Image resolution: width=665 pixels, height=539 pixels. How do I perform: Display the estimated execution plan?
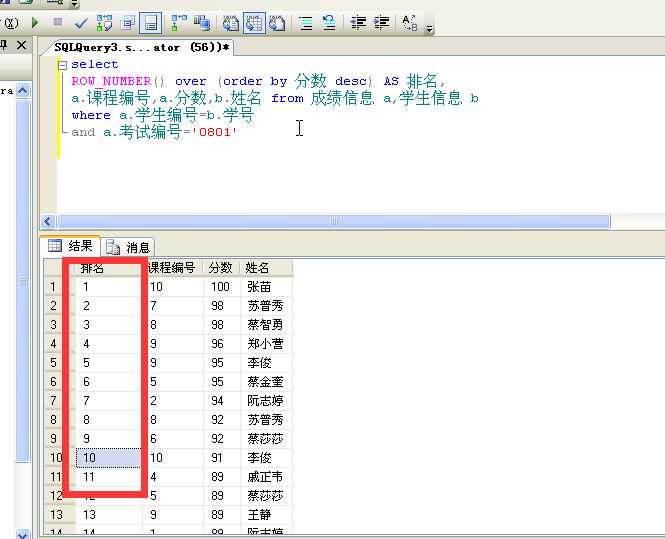104,23
